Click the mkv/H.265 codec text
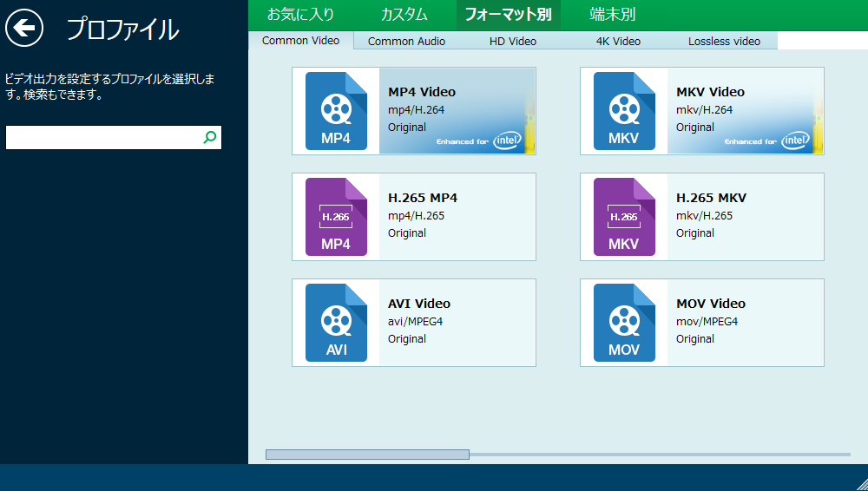This screenshot has width=868, height=491. 704,215
